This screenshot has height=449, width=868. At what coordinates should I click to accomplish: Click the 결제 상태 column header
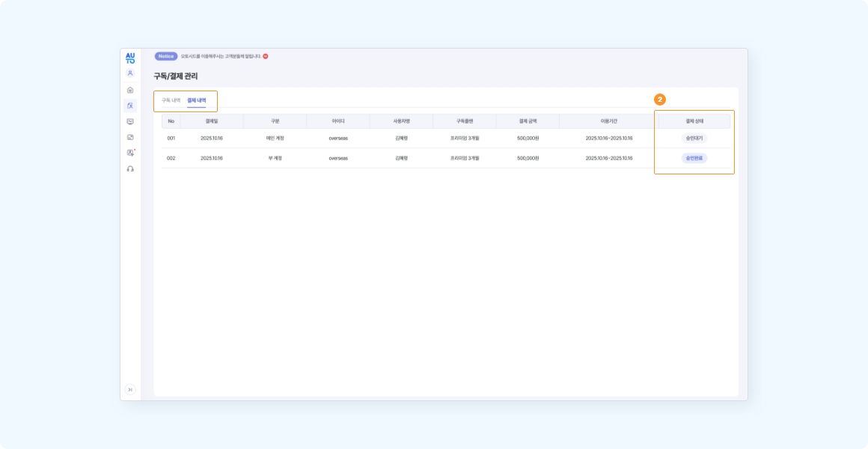tap(694, 121)
